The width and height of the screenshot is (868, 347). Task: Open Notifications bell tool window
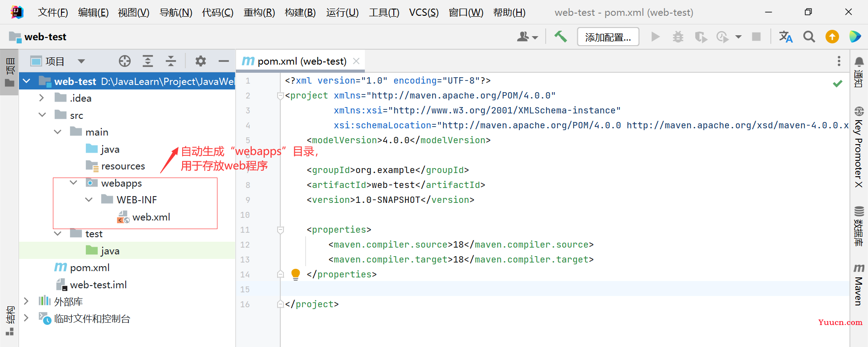click(859, 72)
